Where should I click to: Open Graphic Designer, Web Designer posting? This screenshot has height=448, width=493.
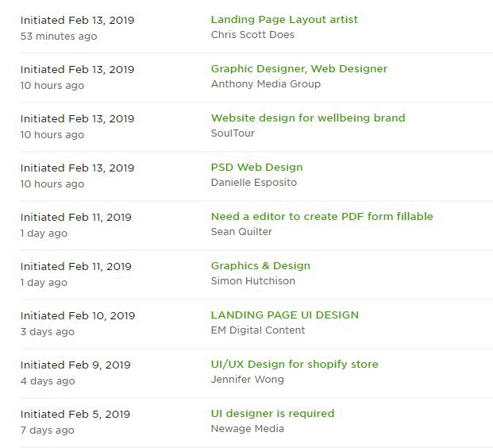[x=299, y=69]
